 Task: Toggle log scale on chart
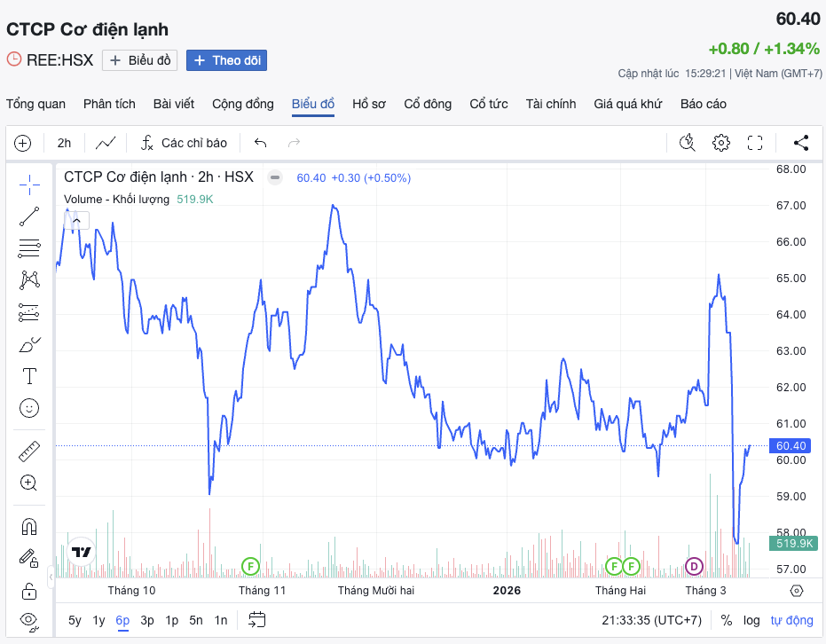point(751,620)
